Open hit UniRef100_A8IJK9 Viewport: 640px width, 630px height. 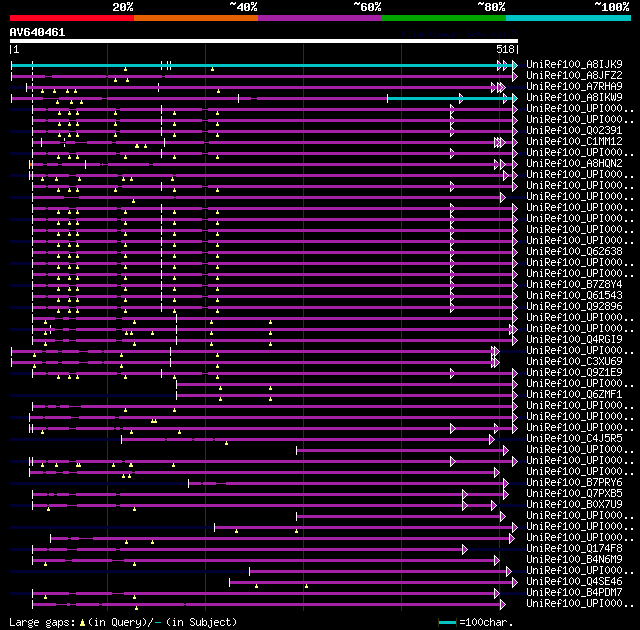(574, 64)
